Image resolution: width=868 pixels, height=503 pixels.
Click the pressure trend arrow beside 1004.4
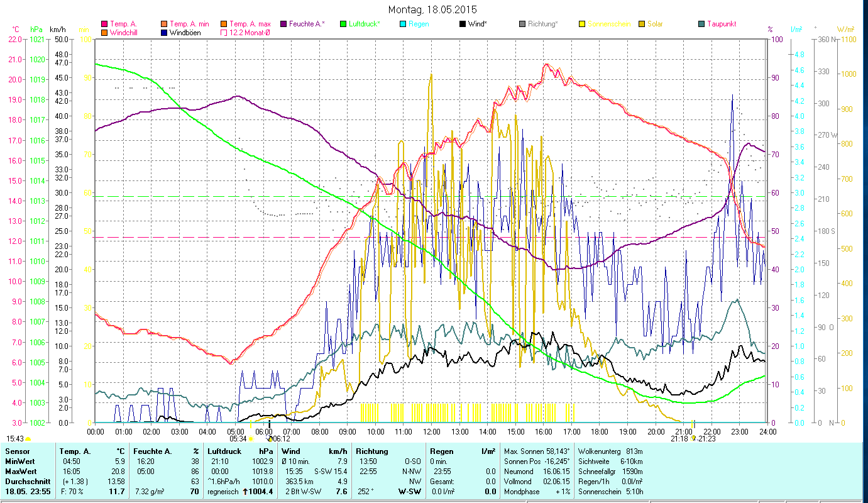245,492
